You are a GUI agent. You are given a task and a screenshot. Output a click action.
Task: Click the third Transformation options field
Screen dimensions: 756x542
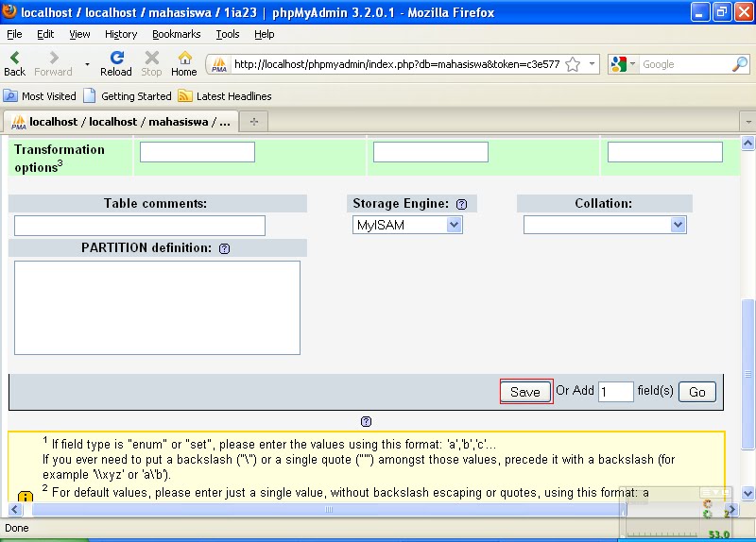(665, 152)
